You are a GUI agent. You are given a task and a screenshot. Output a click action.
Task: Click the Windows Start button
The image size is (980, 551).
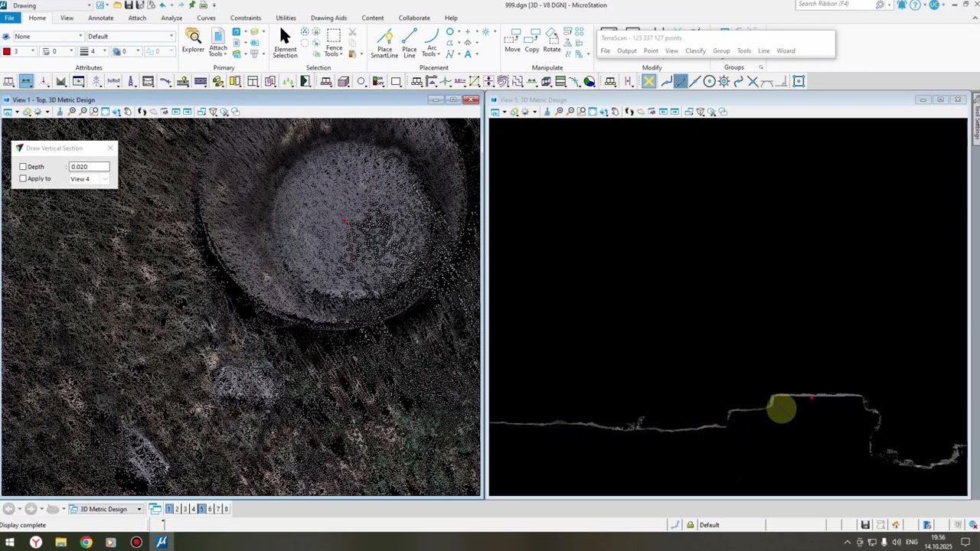[10, 543]
